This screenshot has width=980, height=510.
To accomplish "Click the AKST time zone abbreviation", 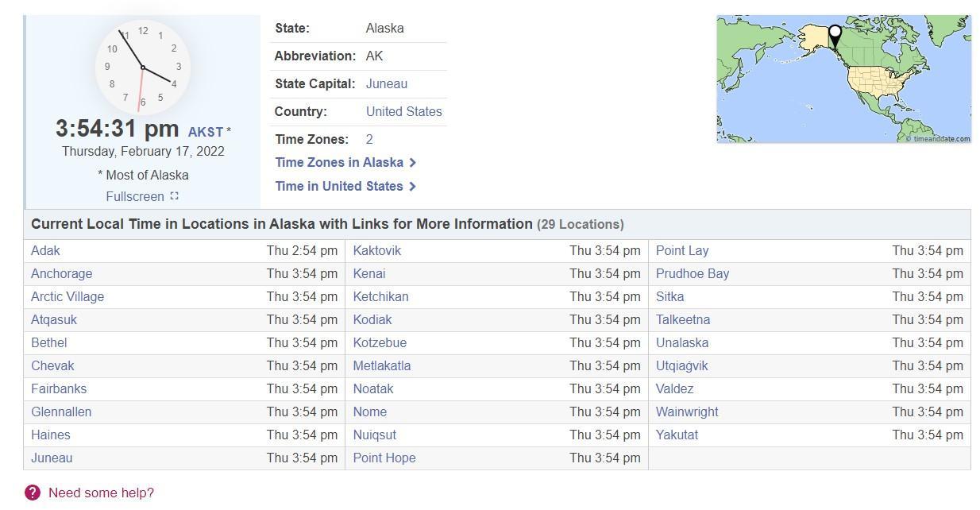I will coord(206,132).
